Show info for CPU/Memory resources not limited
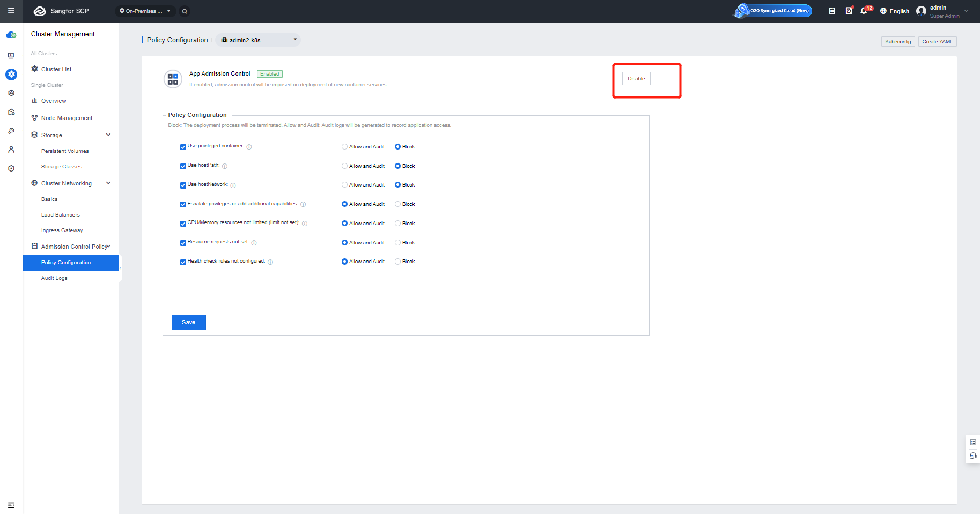 coord(305,224)
